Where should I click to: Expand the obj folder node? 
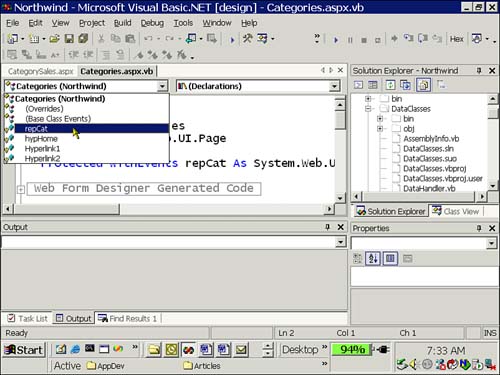click(x=380, y=129)
